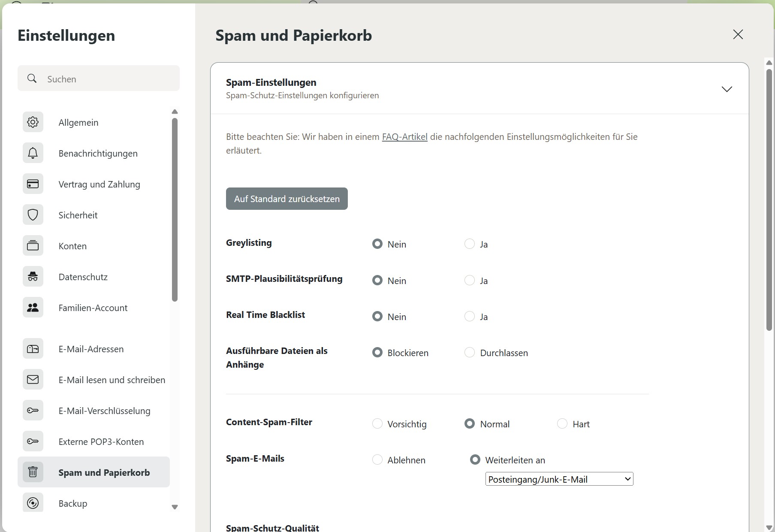Click the shield icon for Sicherheit
Viewport: 775px width, 532px height.
(x=33, y=215)
